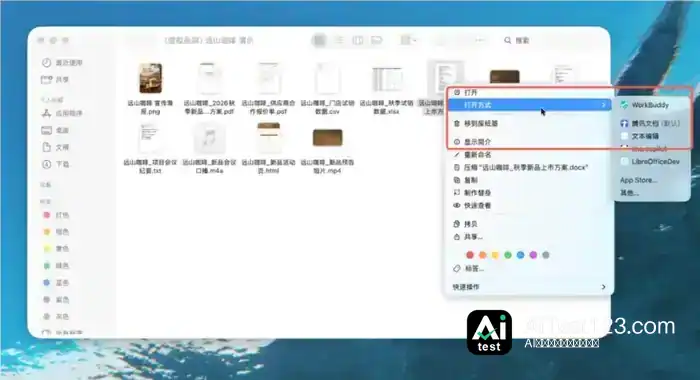This screenshot has width=700, height=380.
Task: Go to Desktop in the sidebar
Action: (55, 130)
